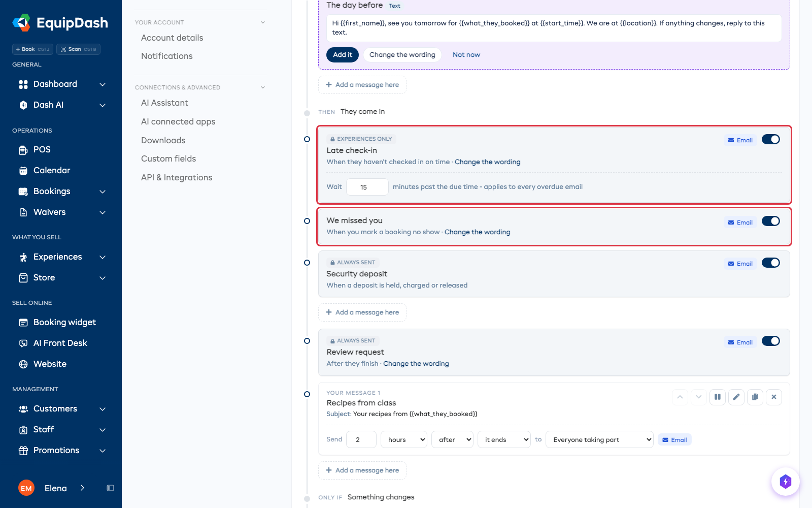The height and width of the screenshot is (508, 812).
Task: Click the Calendar icon in sidebar
Action: pyautogui.click(x=23, y=171)
